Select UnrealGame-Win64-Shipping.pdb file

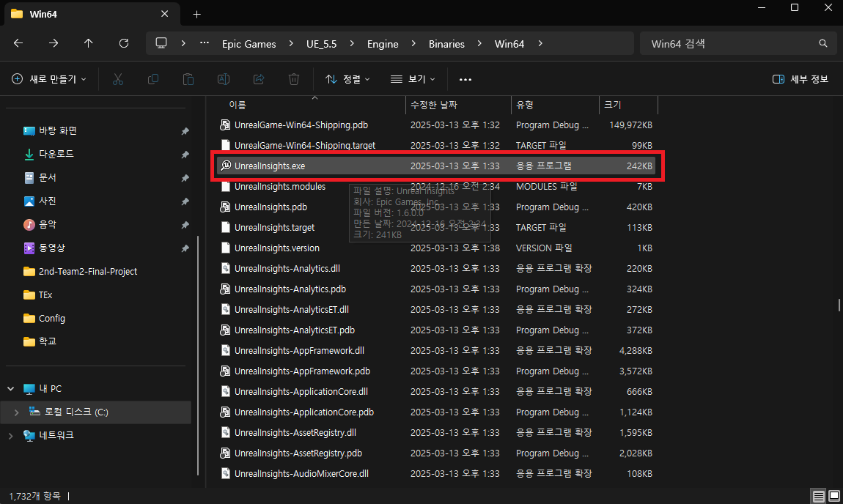pos(436,125)
